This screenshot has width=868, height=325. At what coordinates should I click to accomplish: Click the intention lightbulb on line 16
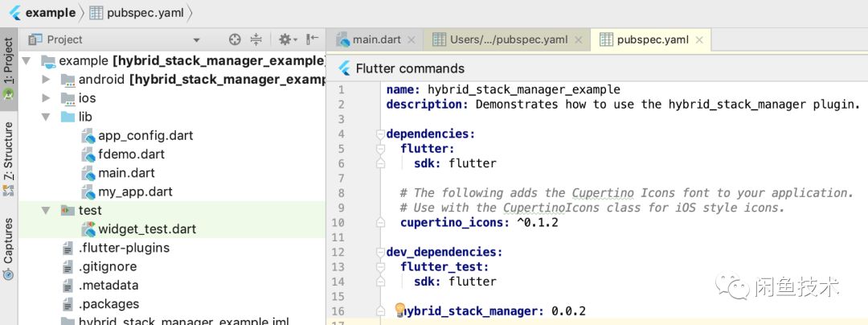pos(399,310)
